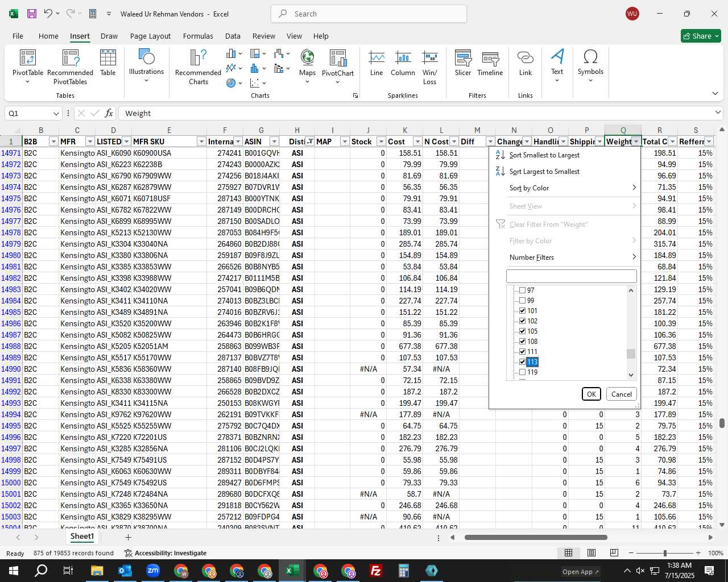
Task: Switch to Normal view icon
Action: click(568, 553)
